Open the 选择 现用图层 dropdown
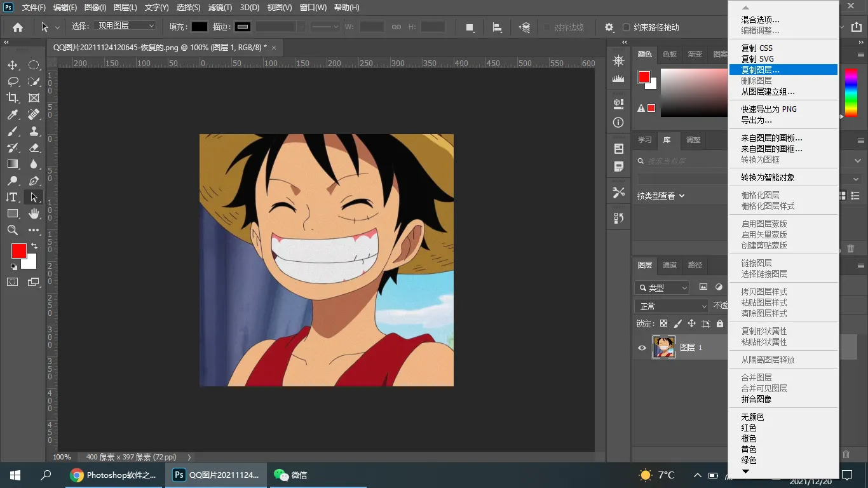This screenshot has width=868, height=488. point(125,26)
